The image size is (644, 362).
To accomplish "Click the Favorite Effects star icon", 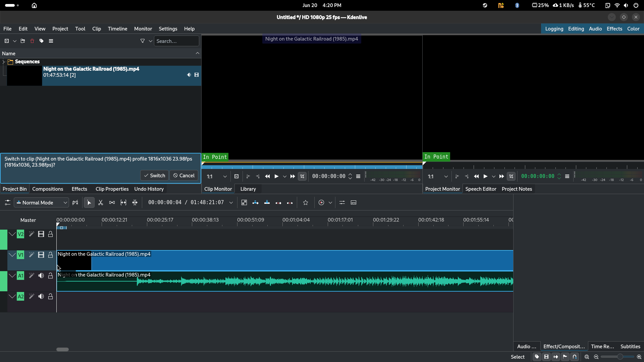I will [306, 203].
